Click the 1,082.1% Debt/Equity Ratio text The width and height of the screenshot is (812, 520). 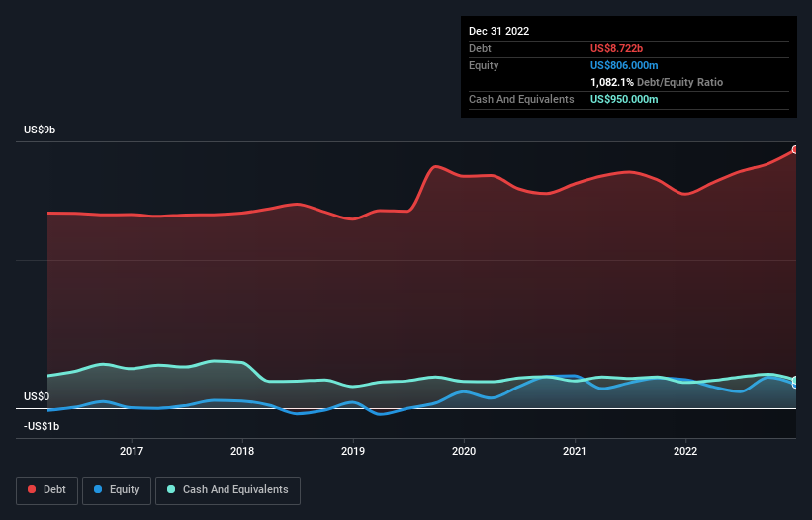(657, 82)
